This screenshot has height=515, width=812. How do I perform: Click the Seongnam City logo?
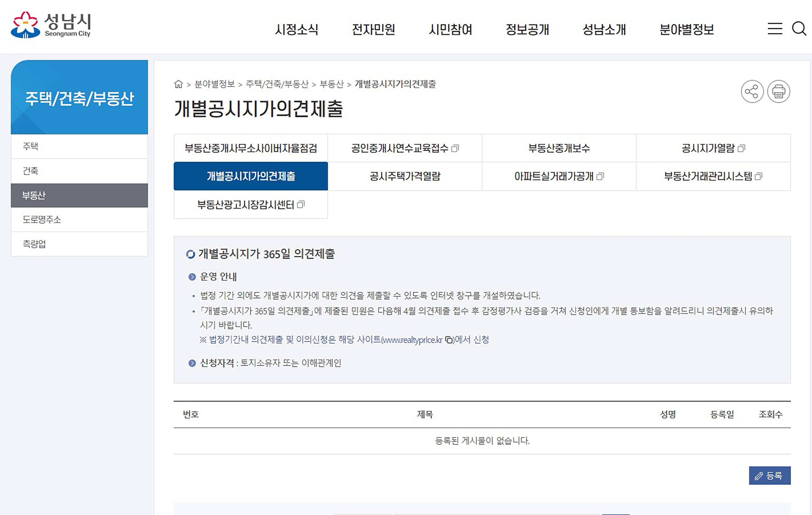(x=51, y=25)
